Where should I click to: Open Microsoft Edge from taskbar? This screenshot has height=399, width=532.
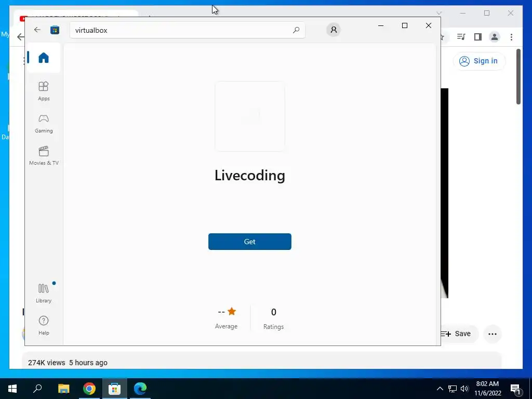(140, 389)
